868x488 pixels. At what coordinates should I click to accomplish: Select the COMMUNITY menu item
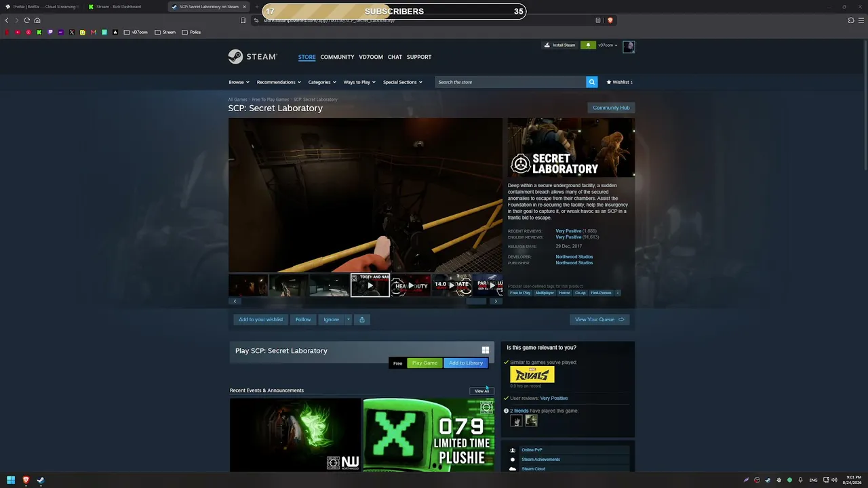pos(337,57)
